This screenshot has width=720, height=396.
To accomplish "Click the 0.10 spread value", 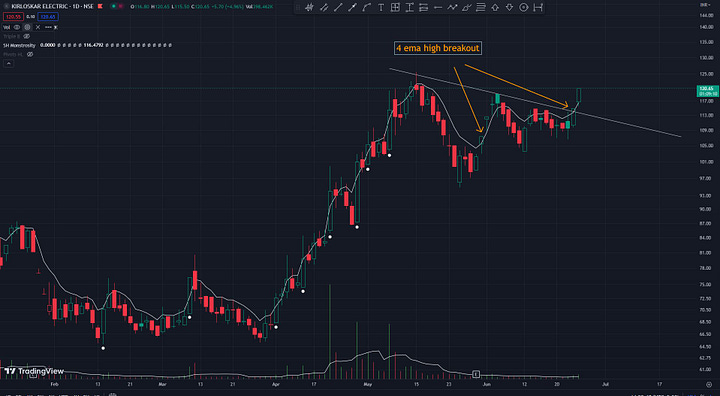I will [x=30, y=17].
